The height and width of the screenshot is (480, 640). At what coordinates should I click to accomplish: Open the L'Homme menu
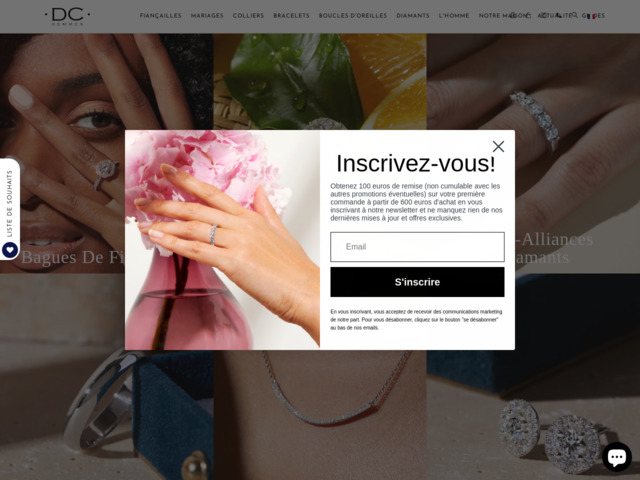[454, 16]
